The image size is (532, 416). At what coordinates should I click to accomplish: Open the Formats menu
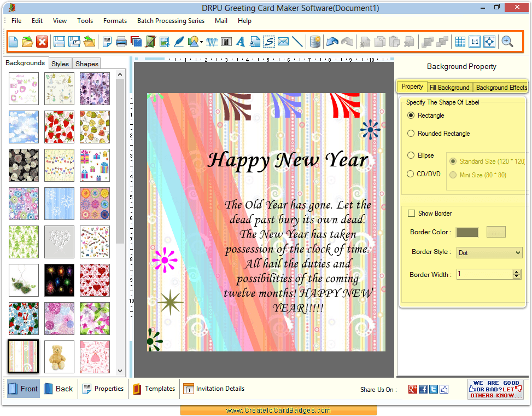(115, 21)
